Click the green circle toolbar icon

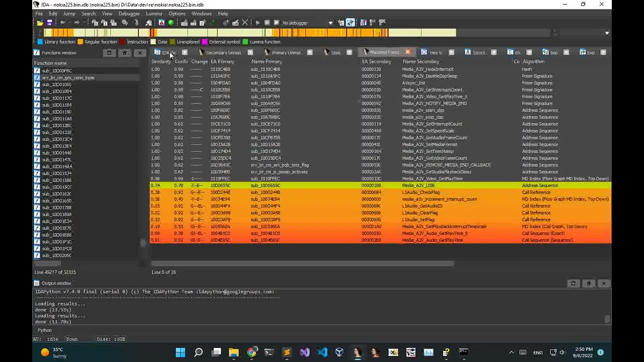(171, 23)
